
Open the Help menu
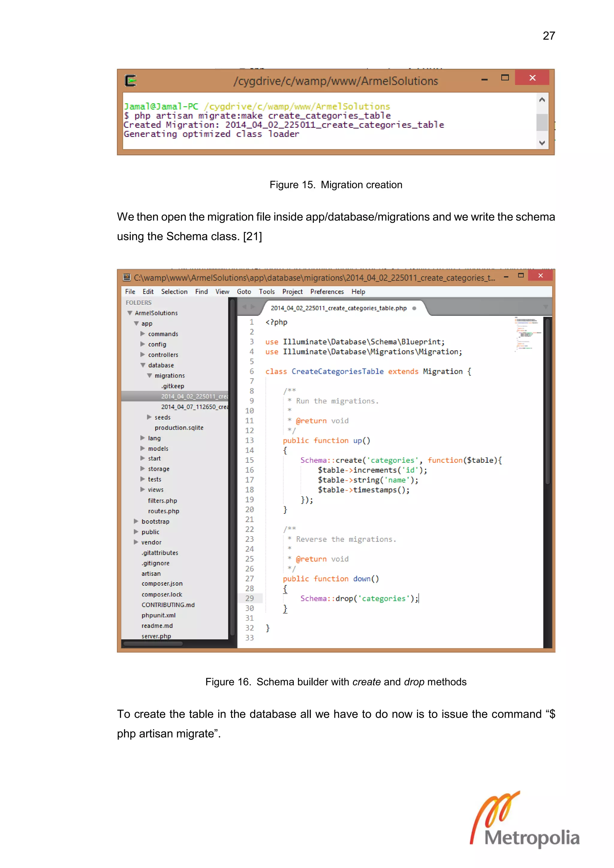coord(358,291)
